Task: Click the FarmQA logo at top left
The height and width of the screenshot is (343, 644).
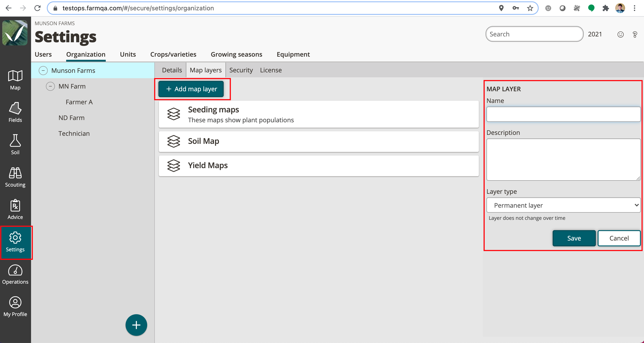Action: [x=15, y=33]
